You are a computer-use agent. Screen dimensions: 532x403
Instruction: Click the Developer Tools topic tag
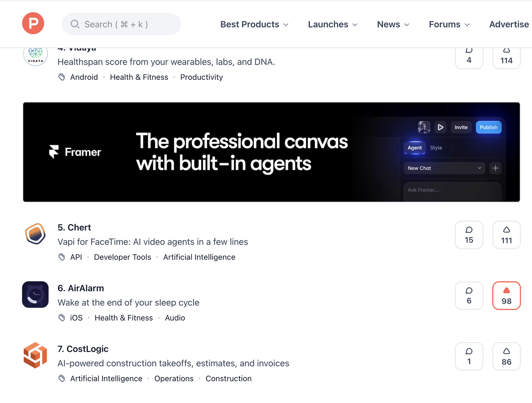point(123,257)
